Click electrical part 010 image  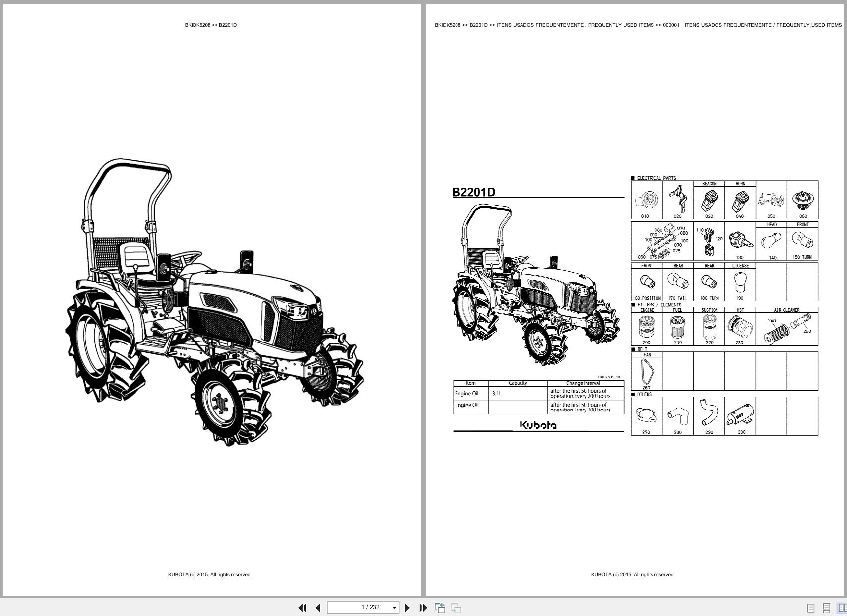(647, 200)
